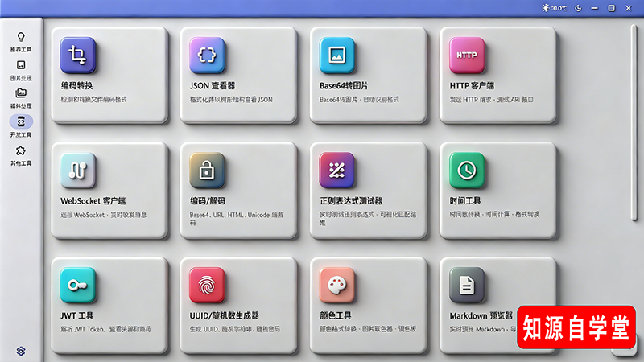This screenshot has height=362, width=644.
Task: Open the JSON 查看器 braces icon
Action: [x=207, y=55]
